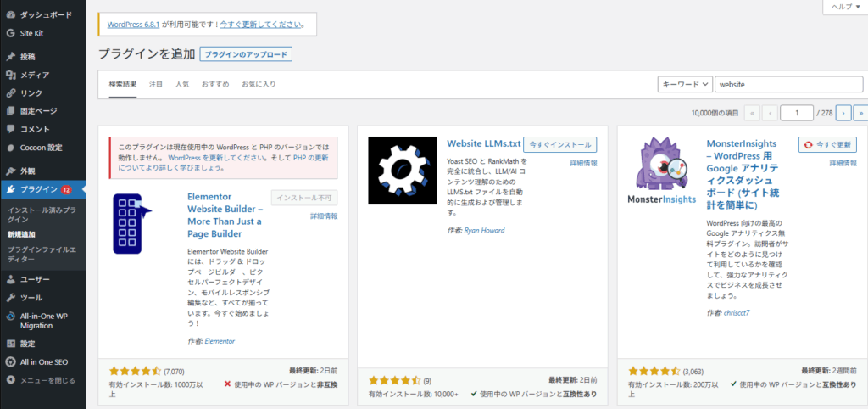The height and width of the screenshot is (409, 868).
Task: Click the All in One SEO gear icon
Action: tap(10, 361)
